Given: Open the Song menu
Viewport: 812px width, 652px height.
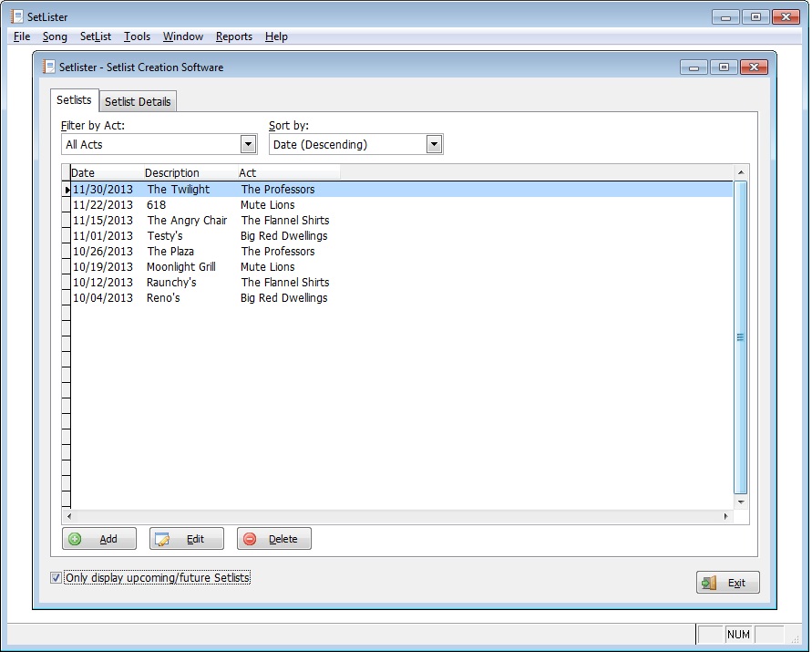Looking at the screenshot, I should pos(55,36).
